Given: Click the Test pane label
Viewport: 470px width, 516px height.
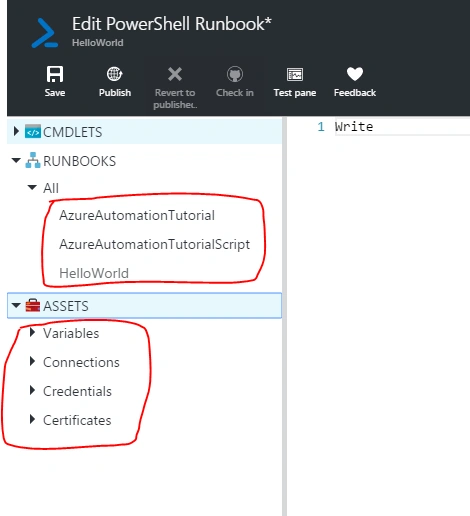Looking at the screenshot, I should click(x=295, y=93).
